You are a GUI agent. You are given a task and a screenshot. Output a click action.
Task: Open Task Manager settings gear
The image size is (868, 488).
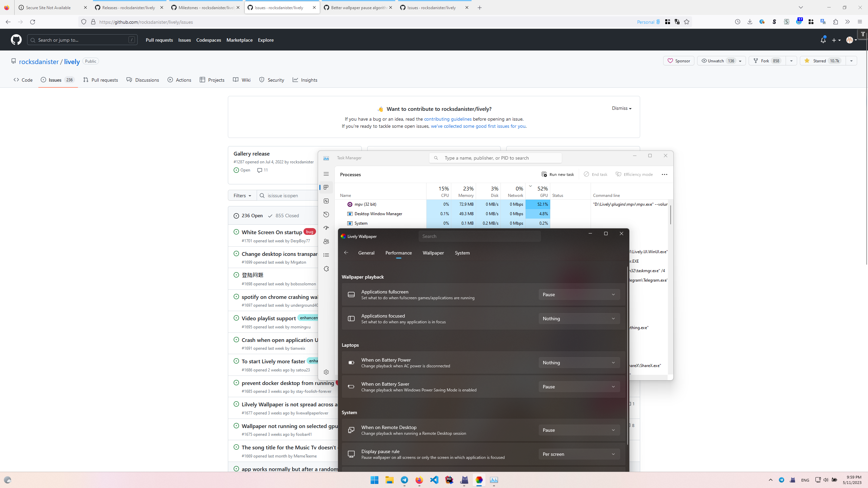[326, 372]
